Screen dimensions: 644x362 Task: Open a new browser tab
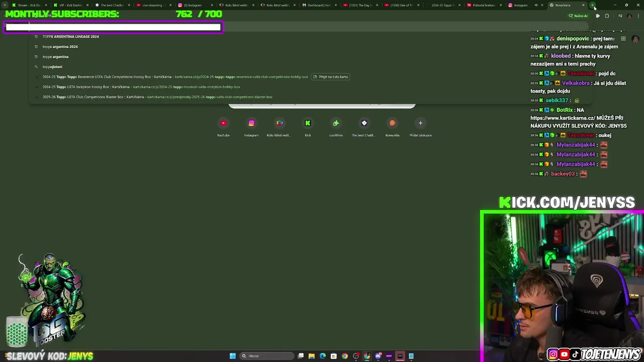click(x=593, y=5)
